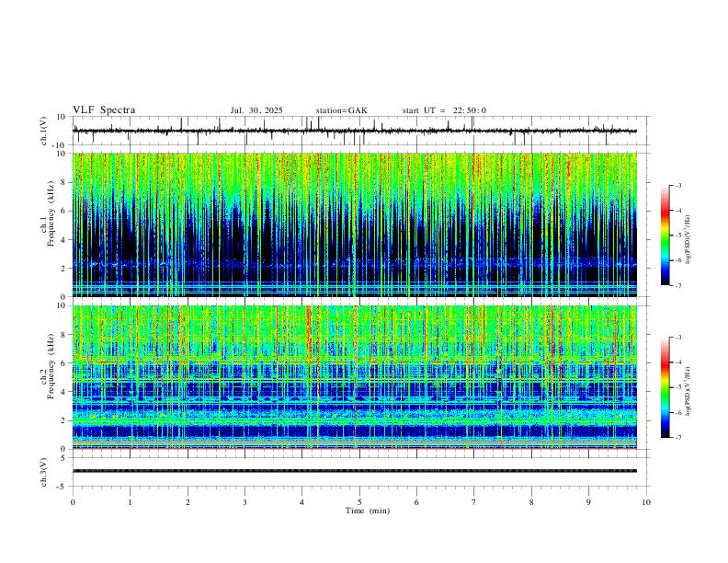The width and height of the screenshot is (728, 563).
Task: Click the ch.2 colorbar "log(PSD)(V²/Hz)" label
Action: coord(688,391)
